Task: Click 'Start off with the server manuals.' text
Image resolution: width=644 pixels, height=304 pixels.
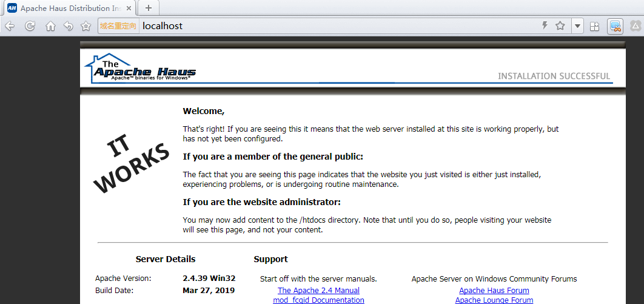Action: click(319, 279)
